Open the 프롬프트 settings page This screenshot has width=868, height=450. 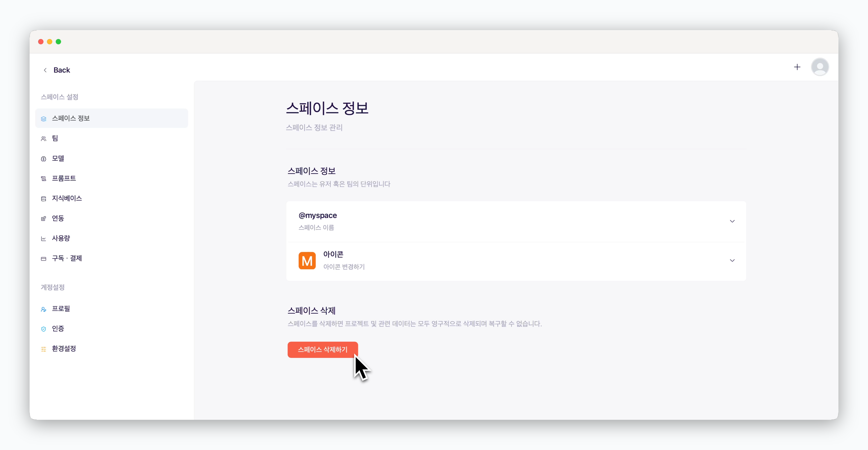click(x=112, y=178)
